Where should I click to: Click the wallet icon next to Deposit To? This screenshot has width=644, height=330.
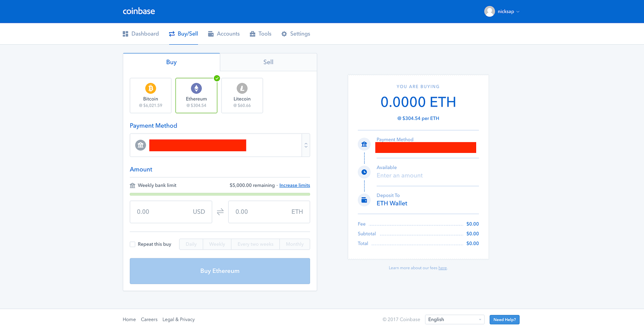(x=364, y=200)
